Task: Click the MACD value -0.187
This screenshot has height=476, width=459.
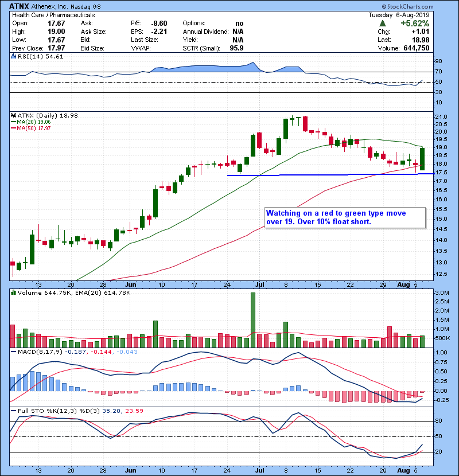Action: pos(76,352)
